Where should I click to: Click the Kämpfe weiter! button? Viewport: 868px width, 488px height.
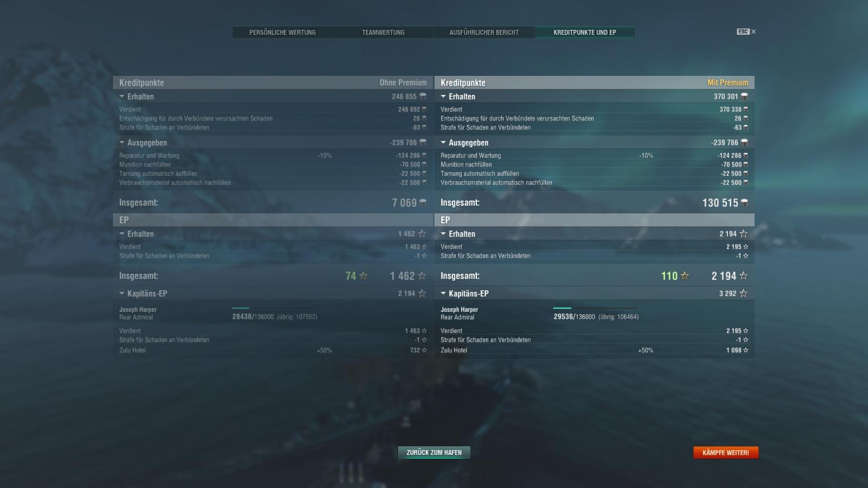click(726, 452)
